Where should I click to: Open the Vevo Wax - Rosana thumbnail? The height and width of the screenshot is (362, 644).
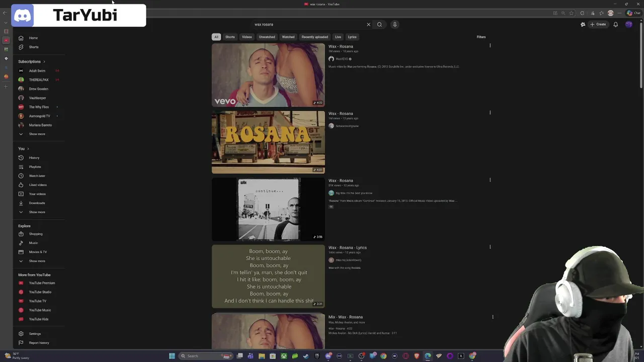coord(268,75)
